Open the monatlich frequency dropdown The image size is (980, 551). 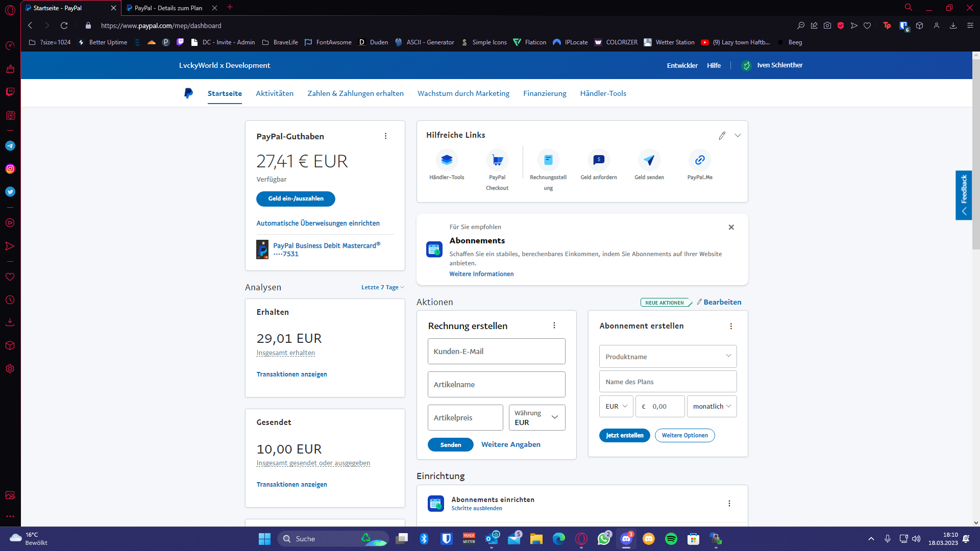pyautogui.click(x=712, y=407)
